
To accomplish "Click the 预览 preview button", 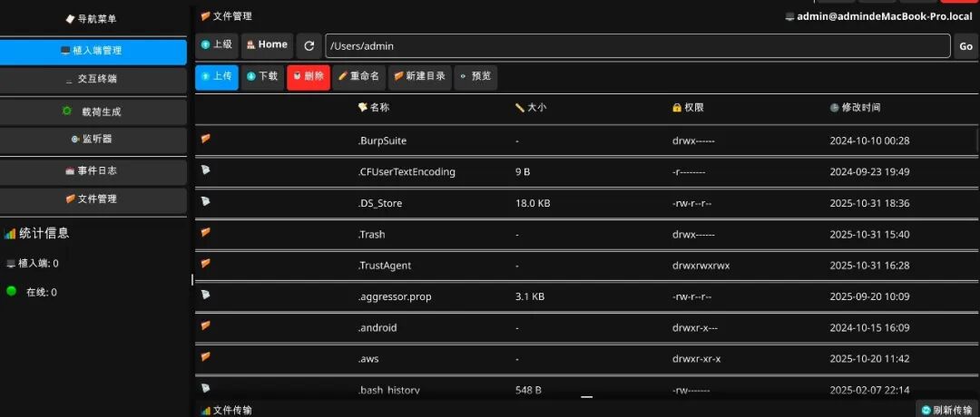I will pos(475,77).
